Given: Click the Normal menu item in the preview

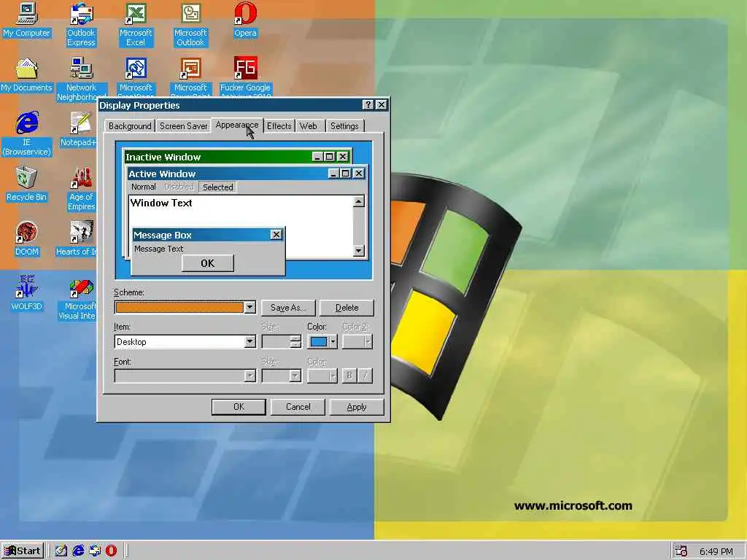Looking at the screenshot, I should pos(144,187).
